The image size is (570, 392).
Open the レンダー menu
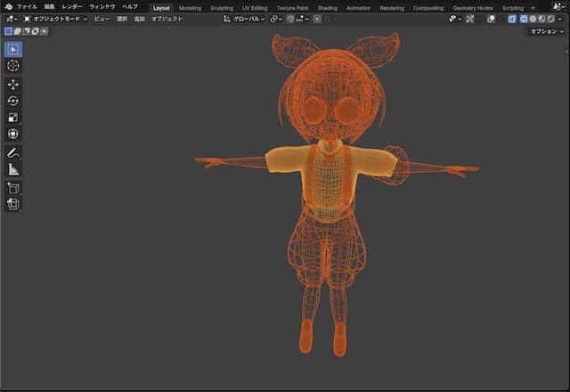[72, 6]
